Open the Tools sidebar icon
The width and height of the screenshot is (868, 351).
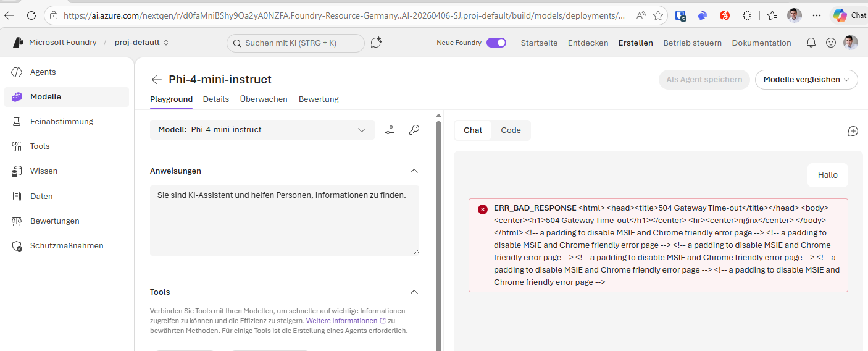pos(17,146)
